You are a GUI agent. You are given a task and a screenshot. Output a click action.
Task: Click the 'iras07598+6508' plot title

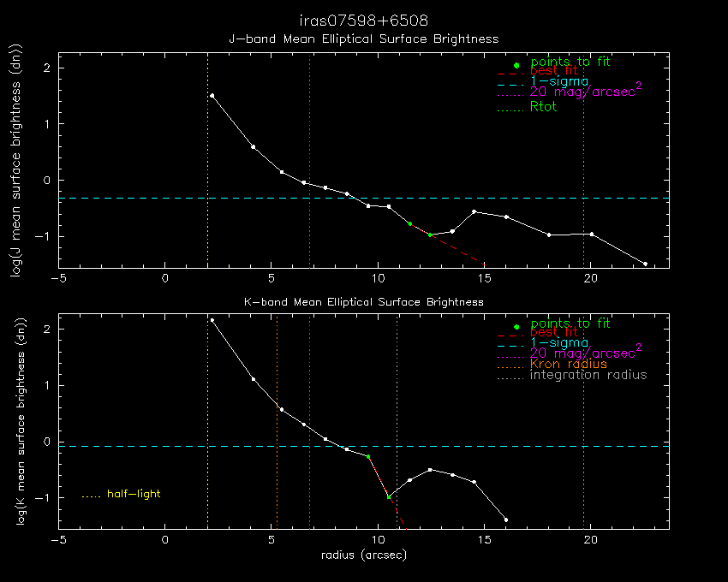tap(363, 21)
